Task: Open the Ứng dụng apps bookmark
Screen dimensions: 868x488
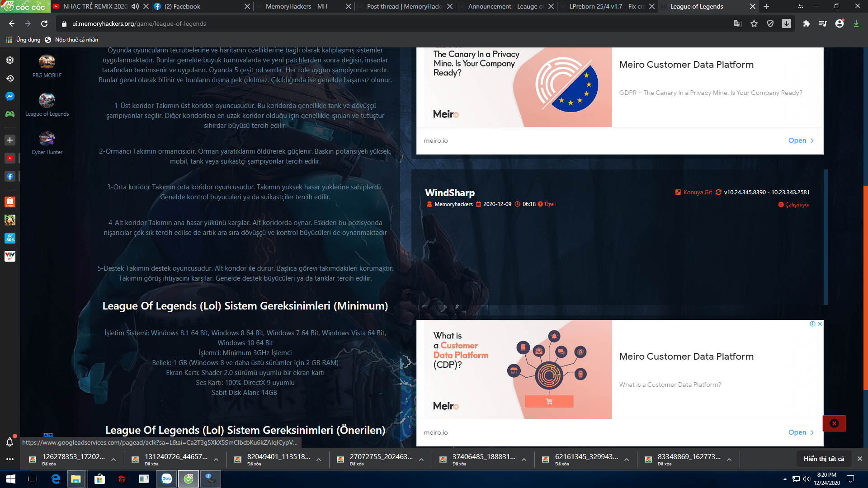Action: coord(23,40)
